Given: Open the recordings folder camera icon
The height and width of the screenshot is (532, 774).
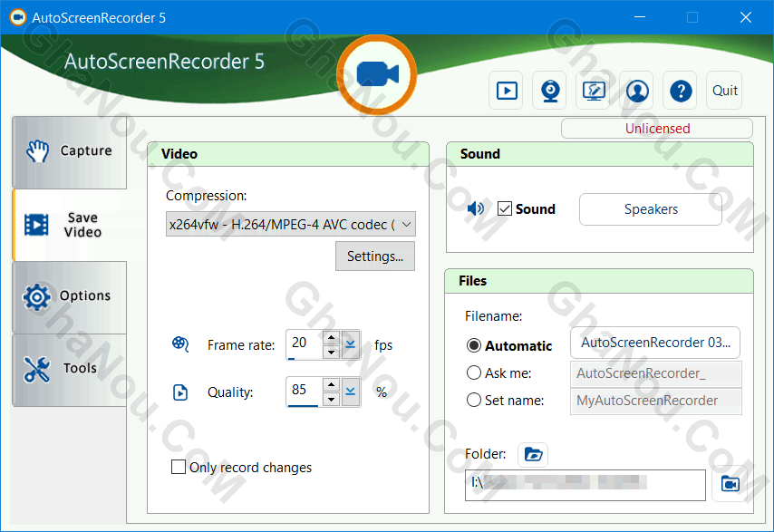Looking at the screenshot, I should point(730,484).
